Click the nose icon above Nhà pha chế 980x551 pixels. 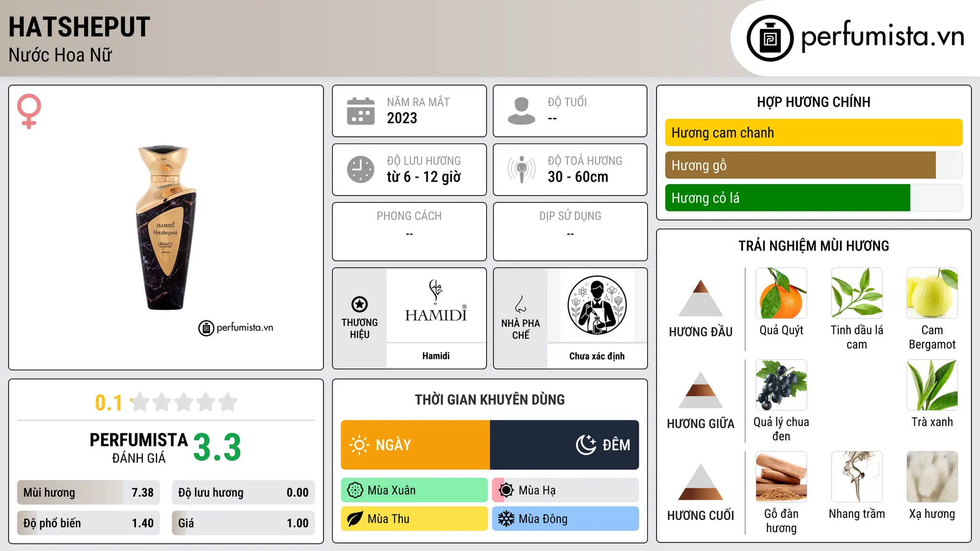(x=520, y=304)
